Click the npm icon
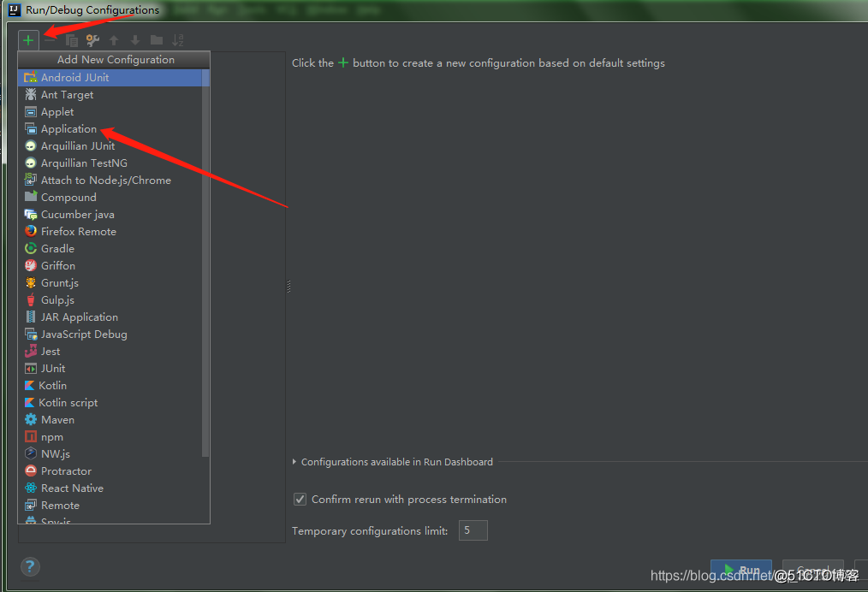The width and height of the screenshot is (868, 592). 31,436
